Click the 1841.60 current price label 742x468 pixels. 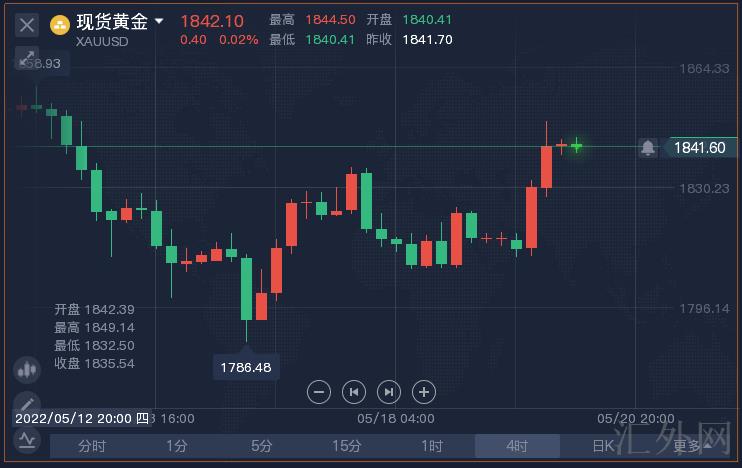pos(700,148)
